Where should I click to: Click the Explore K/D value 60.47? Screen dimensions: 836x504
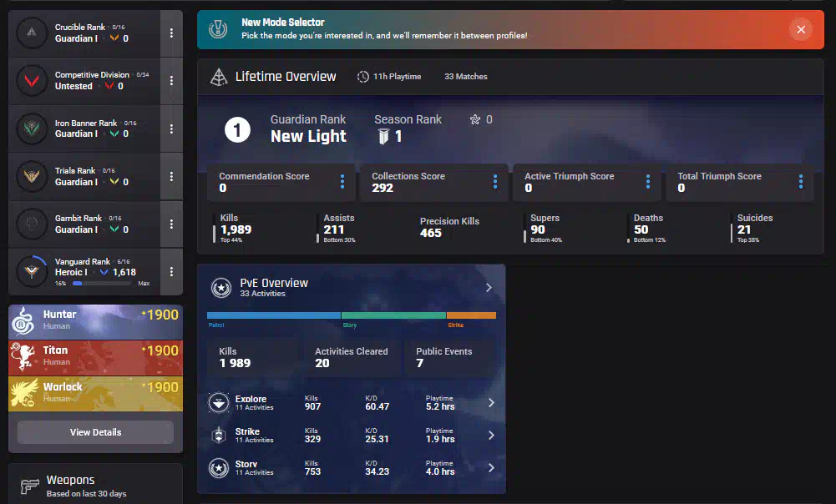(x=377, y=406)
